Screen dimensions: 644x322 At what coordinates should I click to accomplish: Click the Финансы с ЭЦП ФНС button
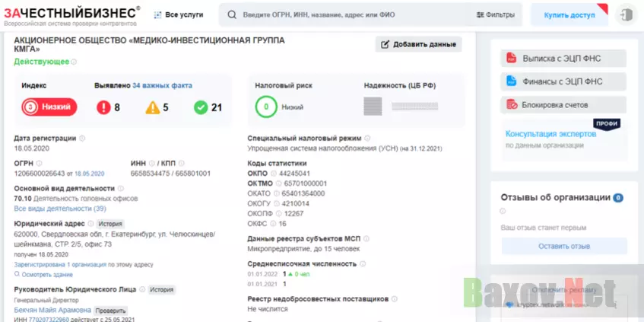(563, 81)
